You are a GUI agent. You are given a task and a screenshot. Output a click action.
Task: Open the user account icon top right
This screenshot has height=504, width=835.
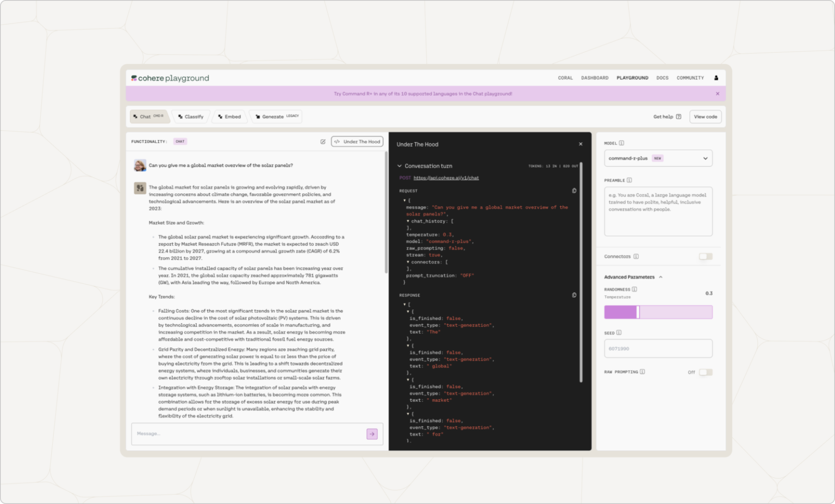(x=716, y=78)
